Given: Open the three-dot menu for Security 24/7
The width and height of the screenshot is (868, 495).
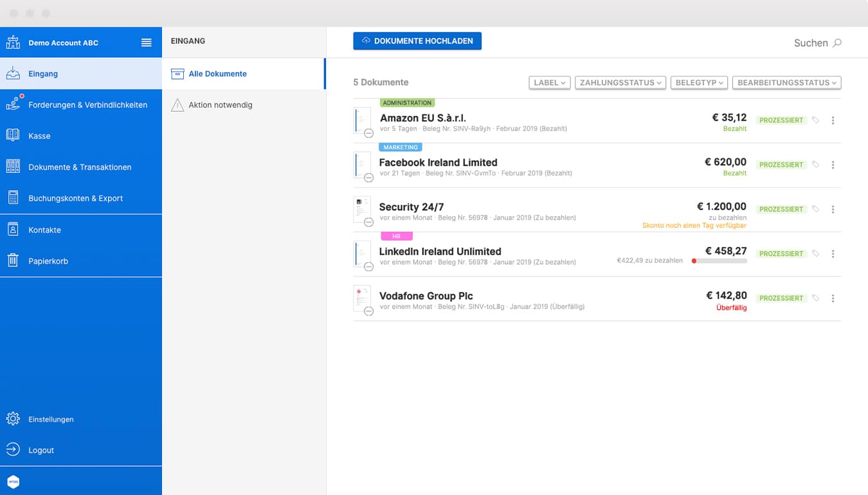Looking at the screenshot, I should 833,209.
